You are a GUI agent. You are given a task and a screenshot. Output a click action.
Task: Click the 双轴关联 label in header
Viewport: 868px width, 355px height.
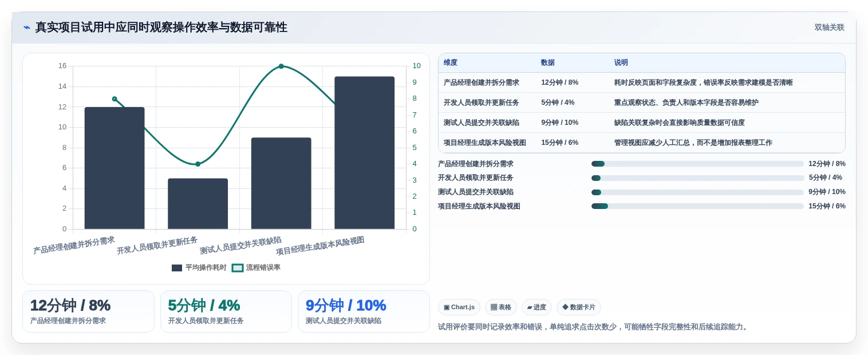tap(829, 27)
